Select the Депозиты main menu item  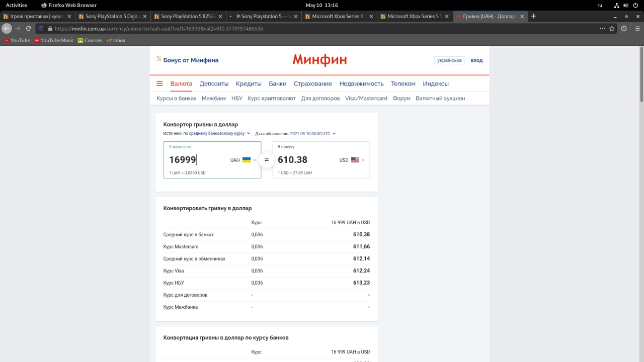click(214, 83)
